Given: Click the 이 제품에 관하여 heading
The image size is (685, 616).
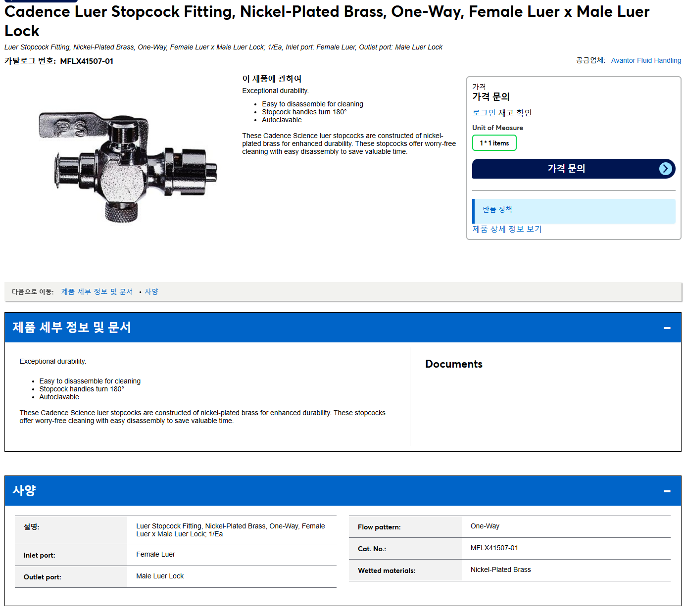Looking at the screenshot, I should (x=272, y=79).
